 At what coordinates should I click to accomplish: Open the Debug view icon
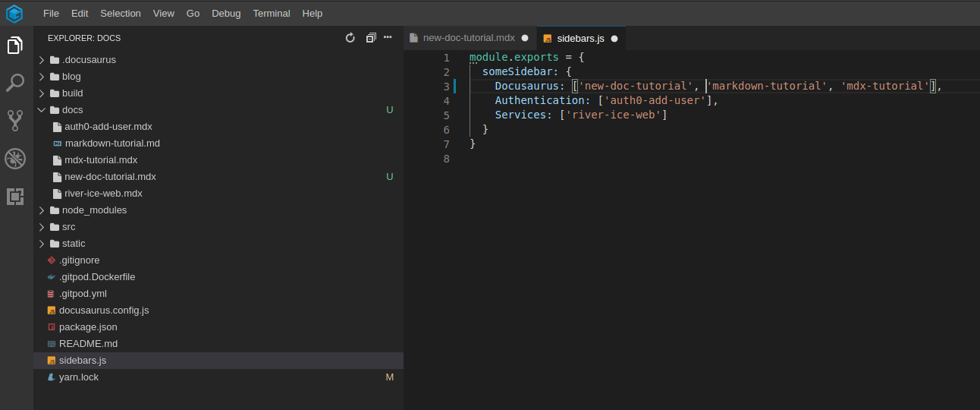click(x=15, y=159)
